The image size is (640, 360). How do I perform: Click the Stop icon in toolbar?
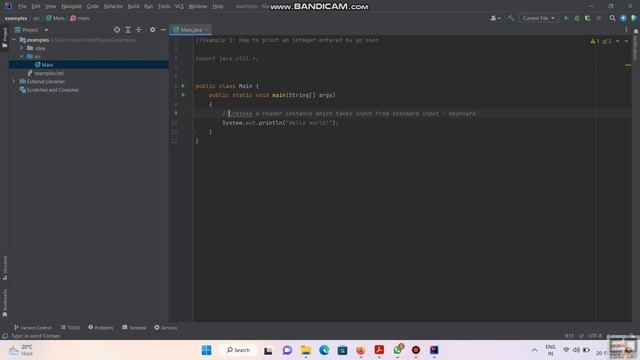click(599, 18)
